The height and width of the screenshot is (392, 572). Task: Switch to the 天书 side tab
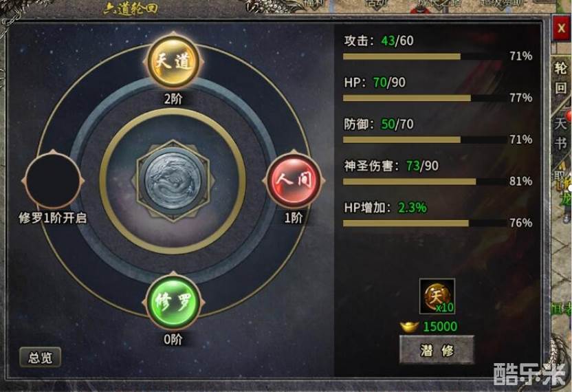pos(561,133)
